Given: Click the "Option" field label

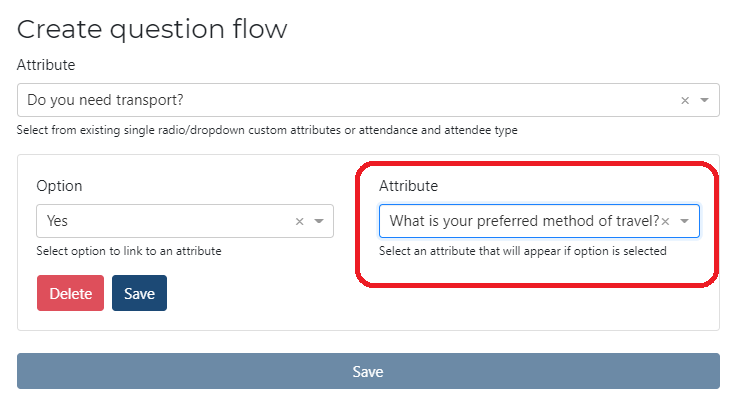Looking at the screenshot, I should (x=59, y=186).
